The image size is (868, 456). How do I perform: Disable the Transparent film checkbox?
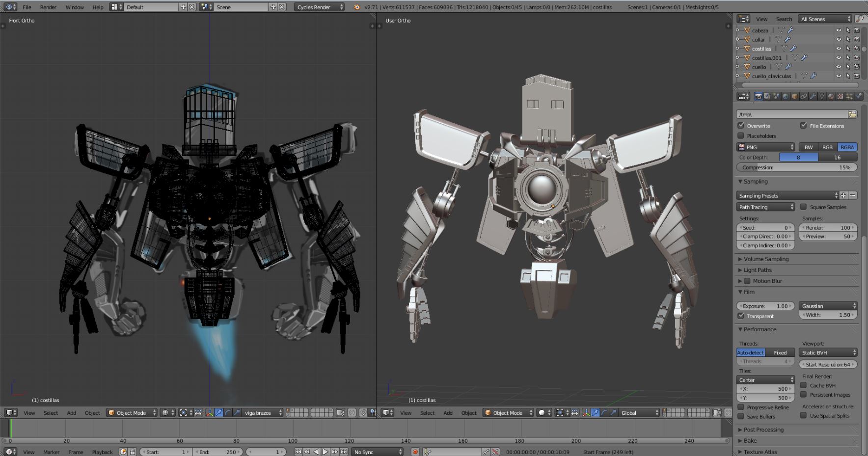(x=741, y=316)
